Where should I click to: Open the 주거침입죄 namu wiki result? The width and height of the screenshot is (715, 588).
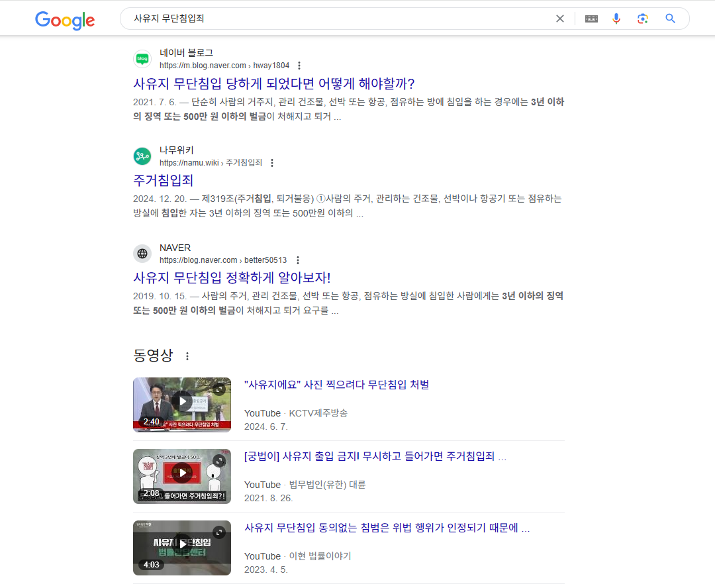coord(164,181)
